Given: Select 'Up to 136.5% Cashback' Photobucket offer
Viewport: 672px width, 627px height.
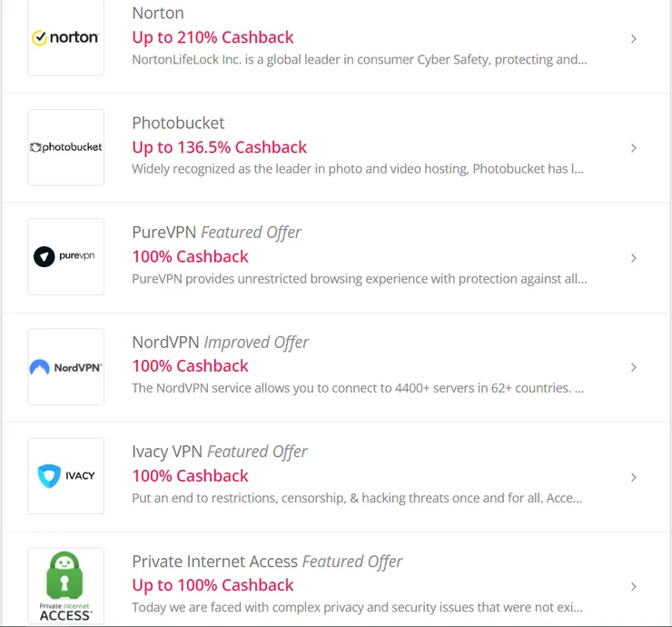Looking at the screenshot, I should pyautogui.click(x=219, y=147).
